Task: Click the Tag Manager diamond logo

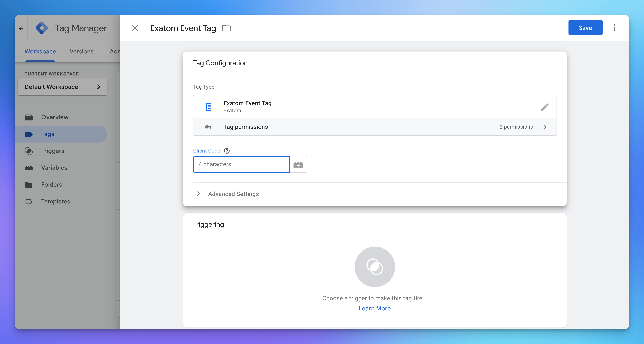Action: tap(42, 28)
